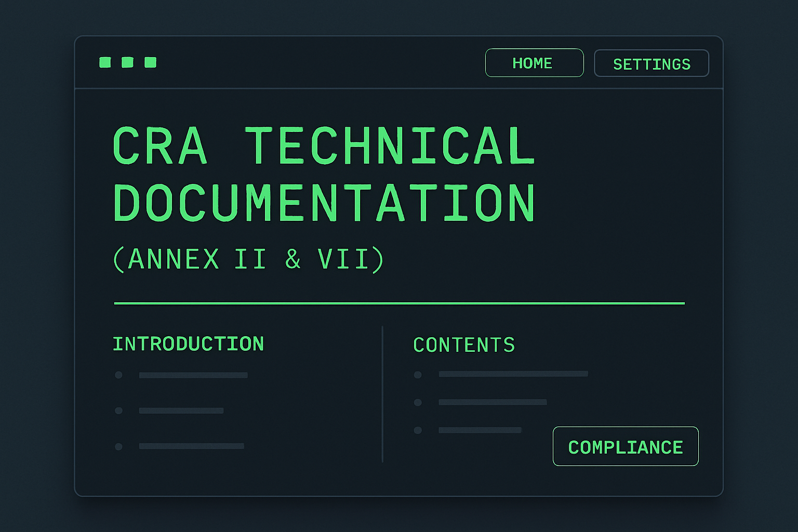Click the first green window dot

[x=105, y=62]
